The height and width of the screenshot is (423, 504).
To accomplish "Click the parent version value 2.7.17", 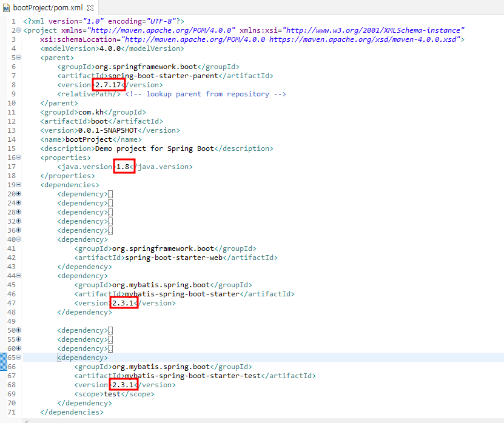I will pos(108,85).
